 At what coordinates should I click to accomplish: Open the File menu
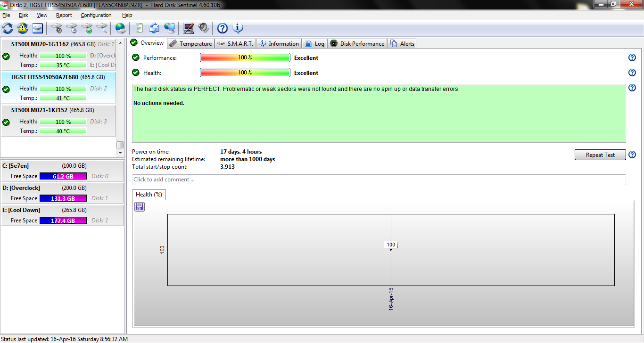point(6,15)
